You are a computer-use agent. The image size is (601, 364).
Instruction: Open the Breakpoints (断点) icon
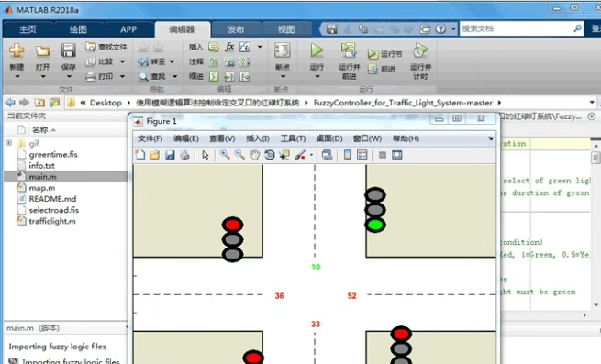point(283,50)
